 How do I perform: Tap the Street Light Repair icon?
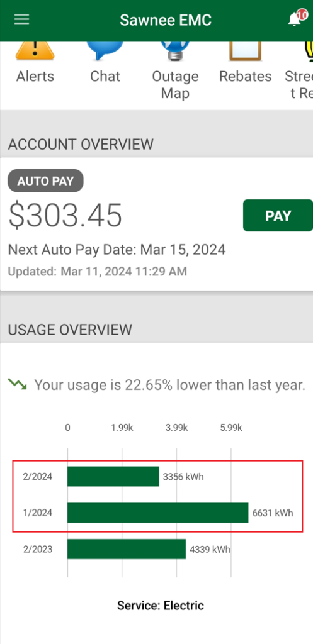click(307, 51)
